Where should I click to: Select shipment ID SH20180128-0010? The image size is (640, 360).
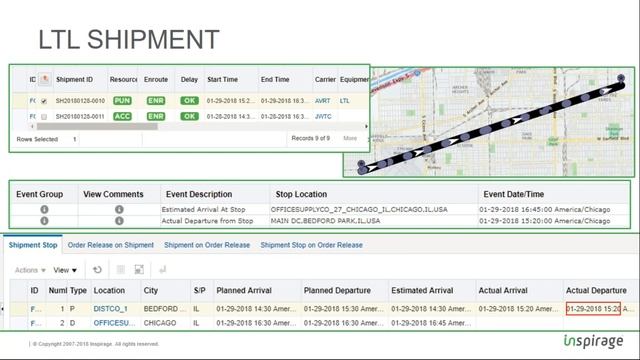80,101
